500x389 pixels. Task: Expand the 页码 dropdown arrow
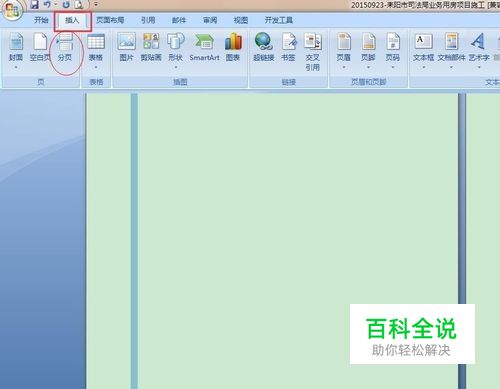(x=393, y=68)
